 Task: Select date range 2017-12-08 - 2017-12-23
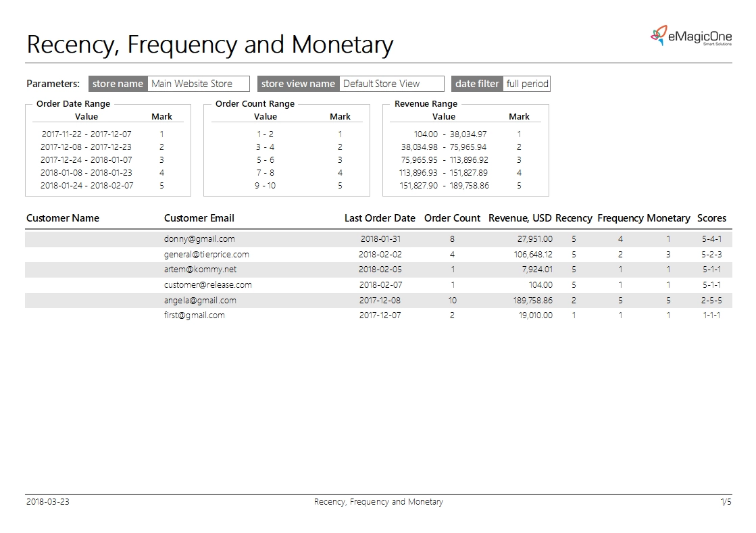click(x=86, y=147)
